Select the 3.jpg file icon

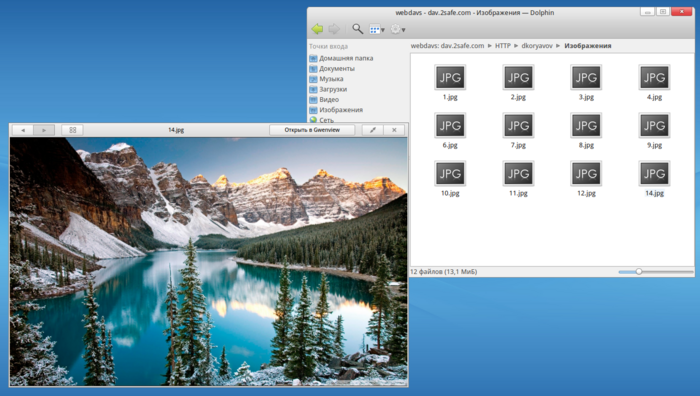coord(586,78)
